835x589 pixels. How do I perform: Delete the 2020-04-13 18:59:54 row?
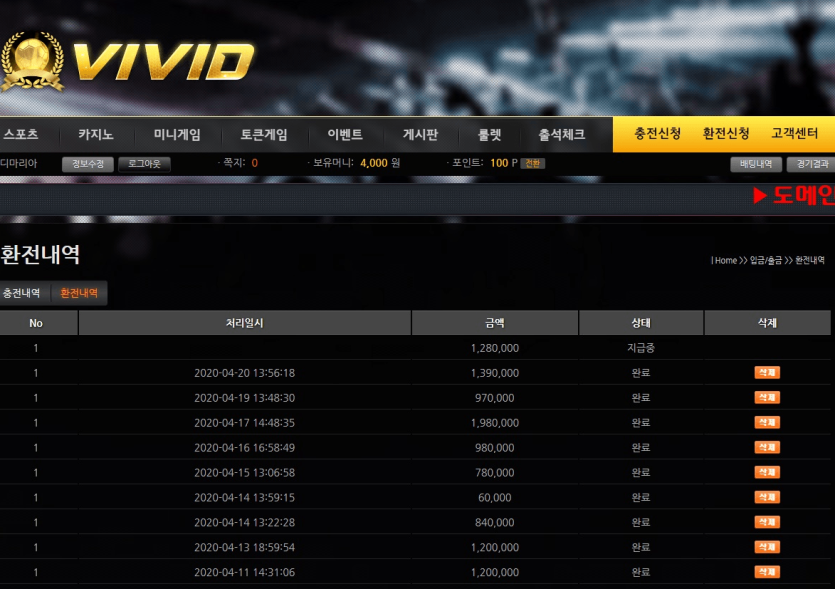(767, 547)
